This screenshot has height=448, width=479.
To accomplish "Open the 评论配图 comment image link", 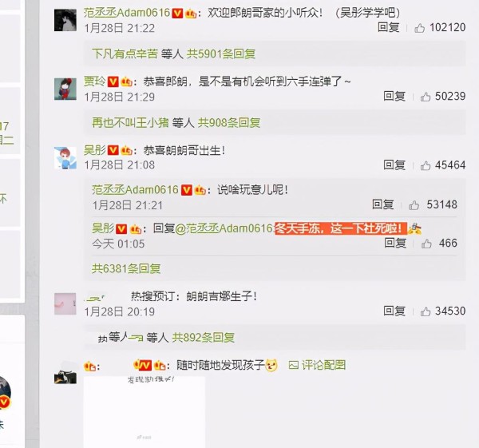I will pos(317,365).
